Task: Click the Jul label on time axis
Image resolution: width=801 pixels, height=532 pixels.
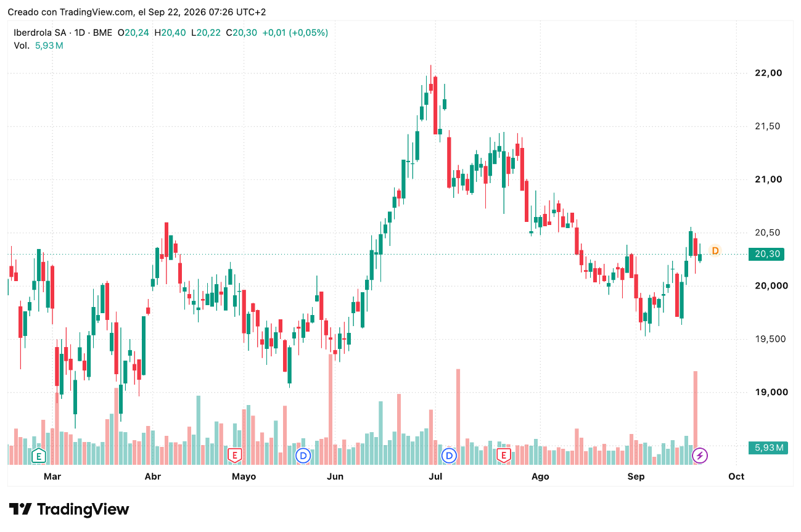Action: (435, 477)
